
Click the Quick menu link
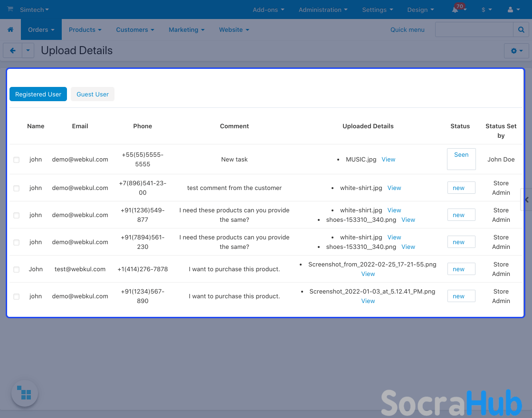click(407, 29)
